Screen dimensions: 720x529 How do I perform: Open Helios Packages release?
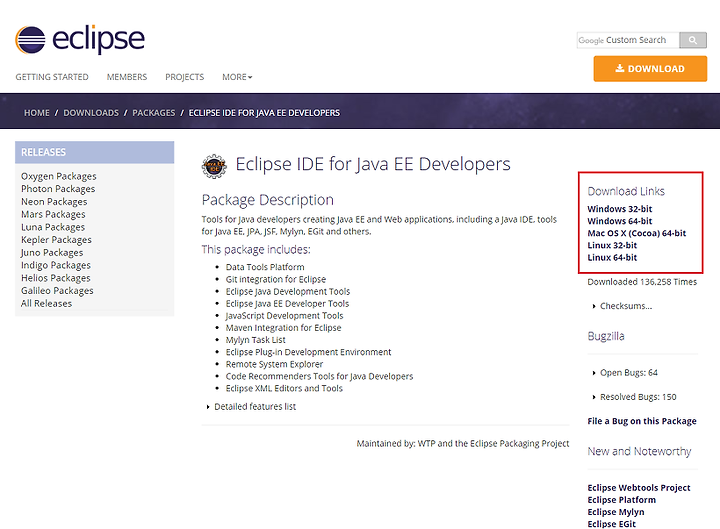pos(56,278)
